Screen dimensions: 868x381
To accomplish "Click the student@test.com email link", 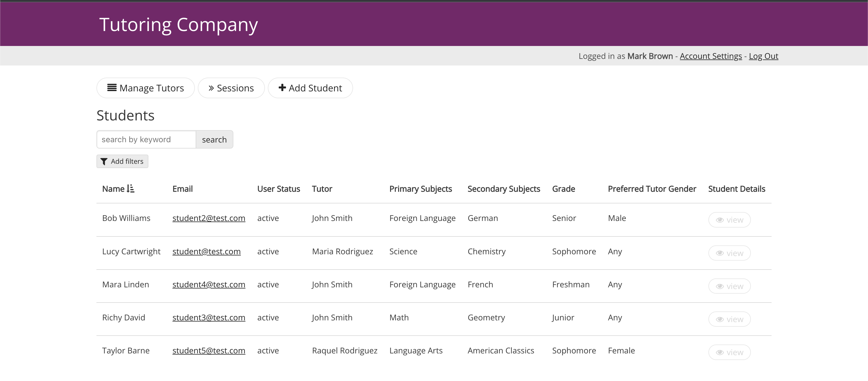I will 206,251.
